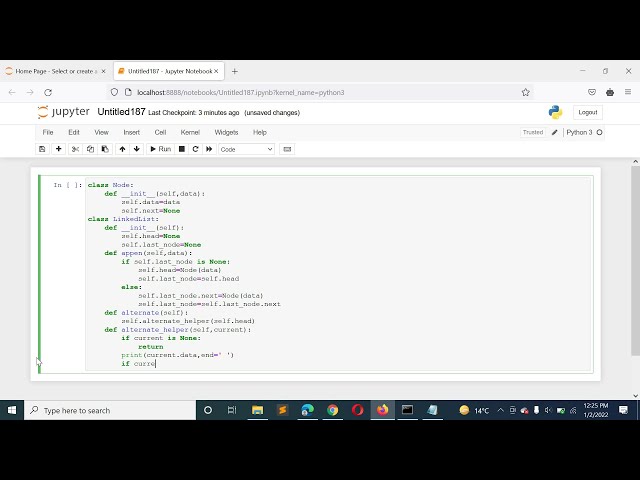Open the command prompt taskbar icon
The height and width of the screenshot is (480, 640).
pos(407,410)
